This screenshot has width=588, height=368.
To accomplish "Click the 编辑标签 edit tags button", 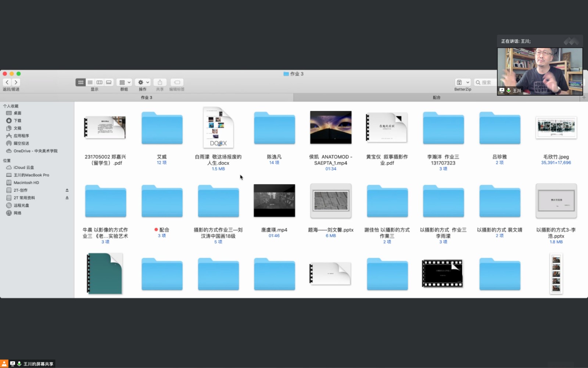I will 177,82.
